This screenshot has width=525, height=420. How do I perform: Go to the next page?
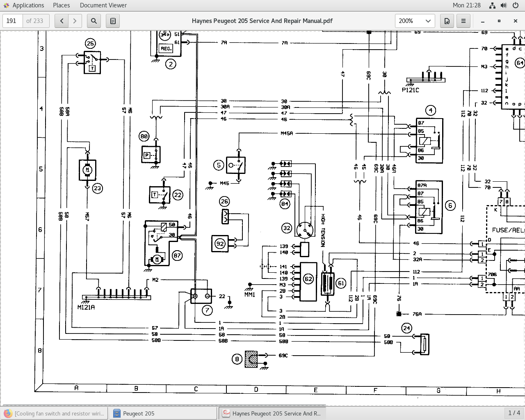tap(75, 21)
